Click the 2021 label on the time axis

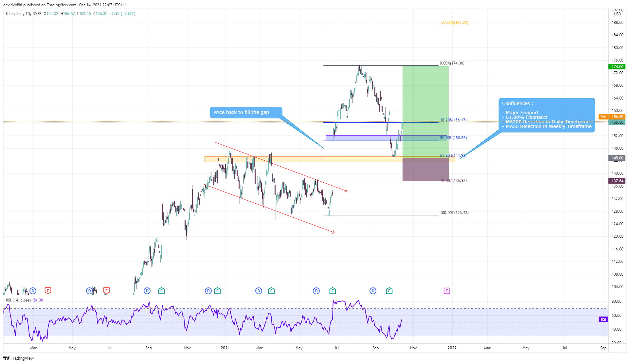point(225,348)
